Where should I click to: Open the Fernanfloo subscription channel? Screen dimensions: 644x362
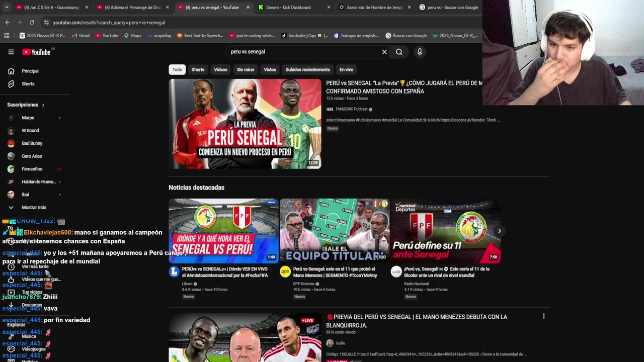pyautogui.click(x=33, y=169)
